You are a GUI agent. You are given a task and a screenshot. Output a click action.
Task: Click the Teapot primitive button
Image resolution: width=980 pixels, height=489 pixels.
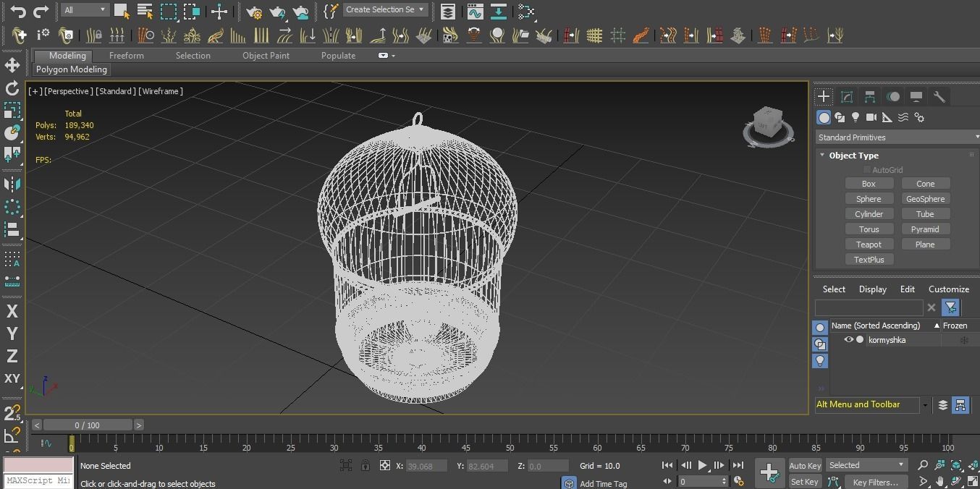869,244
